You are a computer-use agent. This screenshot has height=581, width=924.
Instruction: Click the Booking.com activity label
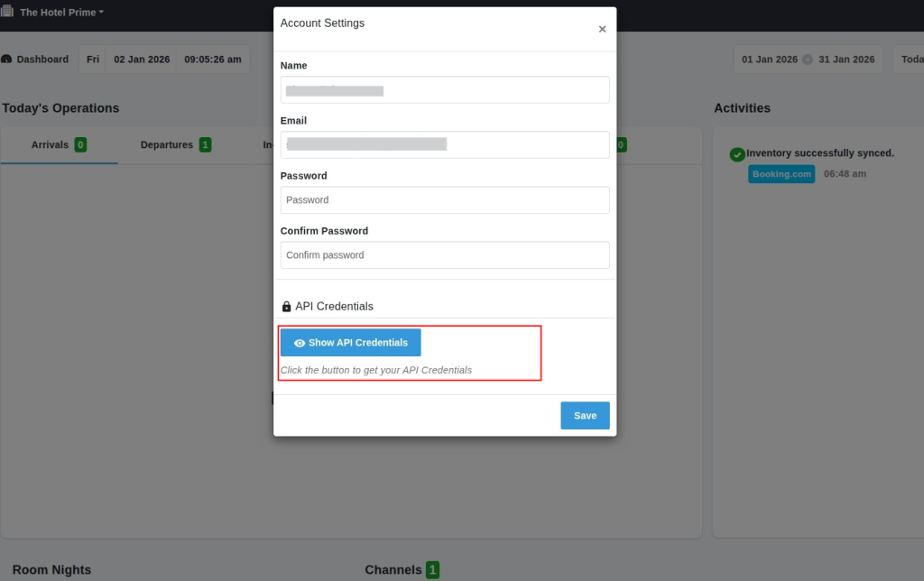point(781,174)
